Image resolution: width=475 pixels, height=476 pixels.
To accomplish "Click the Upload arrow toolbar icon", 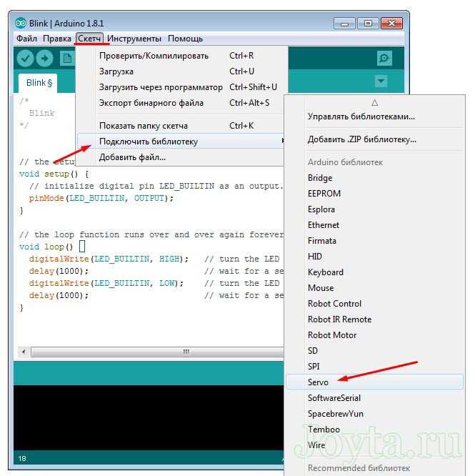I will pyautogui.click(x=44, y=59).
